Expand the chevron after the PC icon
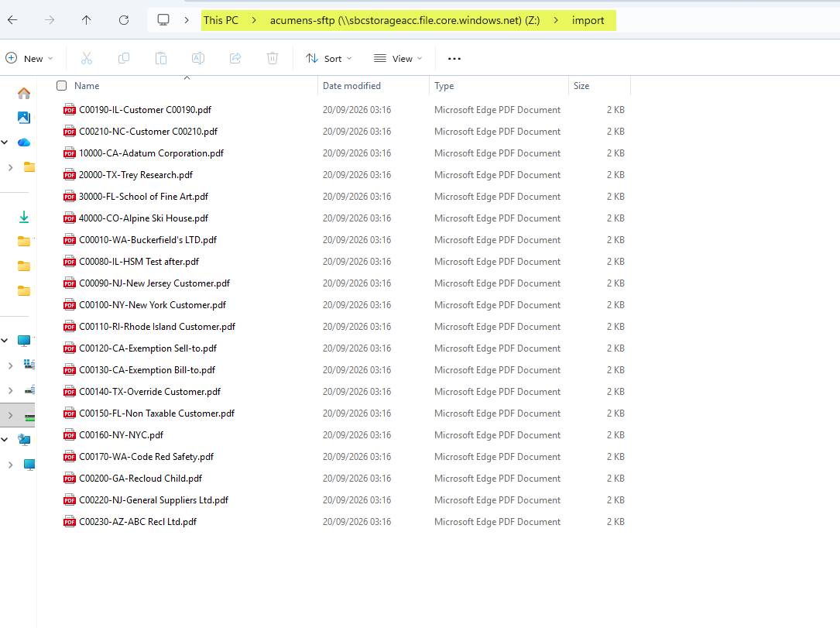 (x=187, y=20)
